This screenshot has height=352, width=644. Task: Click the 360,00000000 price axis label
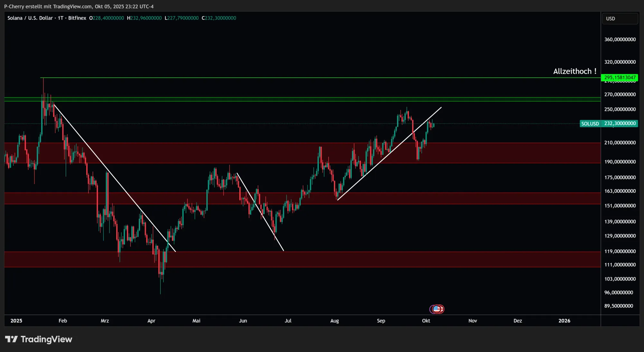[620, 40]
